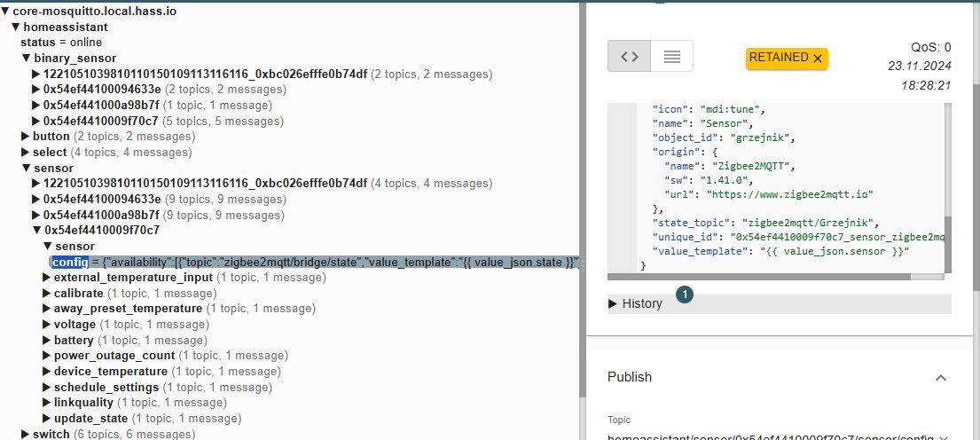Expand binary_sensor 0x54ef441000a98b7f with 1 topic
980x440 pixels.
point(36,105)
